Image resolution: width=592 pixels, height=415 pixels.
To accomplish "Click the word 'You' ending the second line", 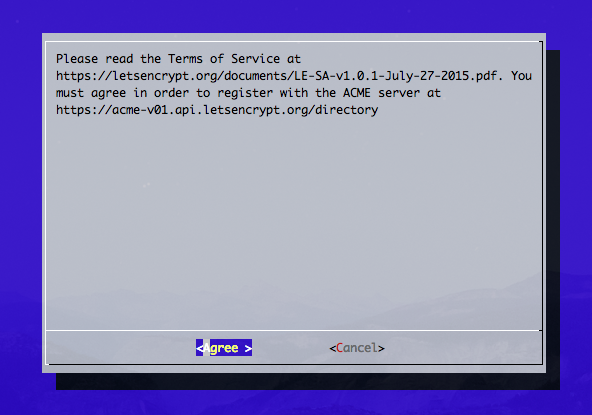I will [x=521, y=76].
